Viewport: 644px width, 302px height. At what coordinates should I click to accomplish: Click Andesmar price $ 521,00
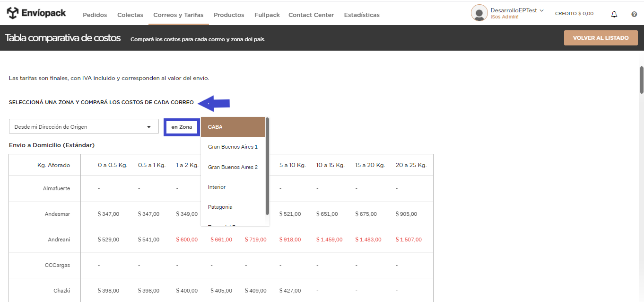(x=290, y=214)
